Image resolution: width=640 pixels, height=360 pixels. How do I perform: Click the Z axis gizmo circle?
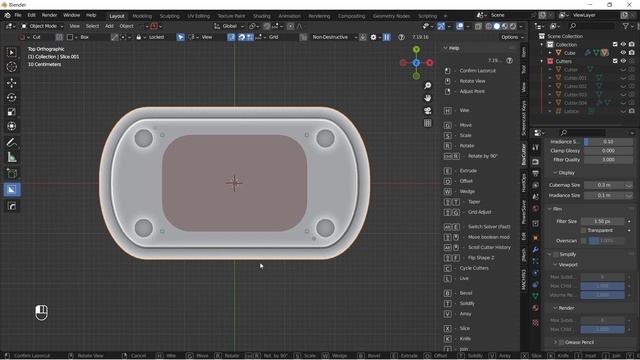[x=416, y=63]
